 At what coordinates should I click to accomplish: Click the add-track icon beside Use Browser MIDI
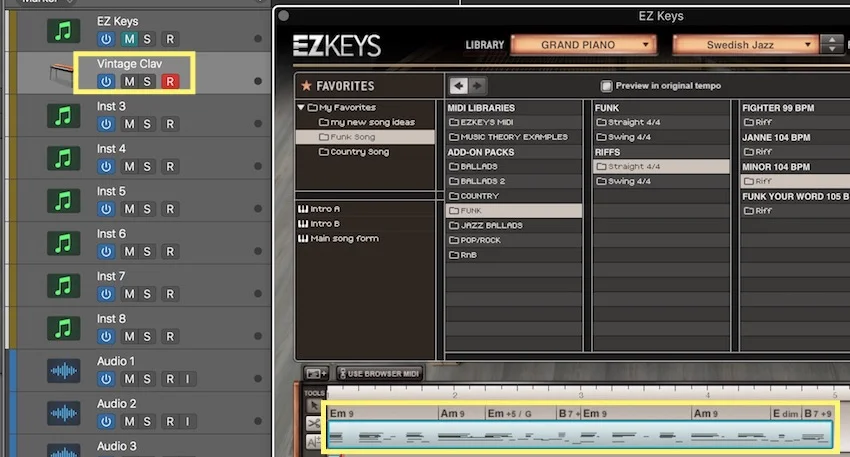coord(316,374)
